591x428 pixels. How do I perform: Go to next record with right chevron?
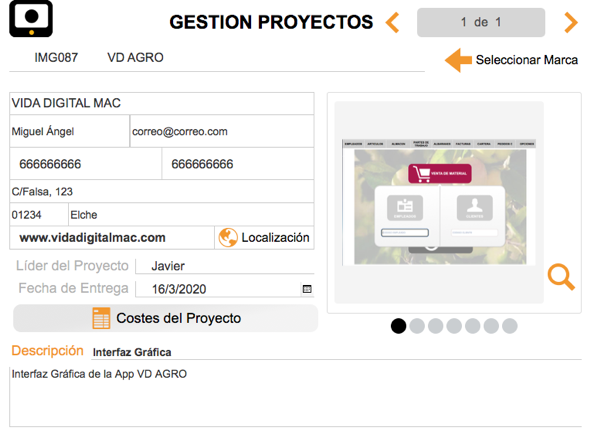coord(571,23)
